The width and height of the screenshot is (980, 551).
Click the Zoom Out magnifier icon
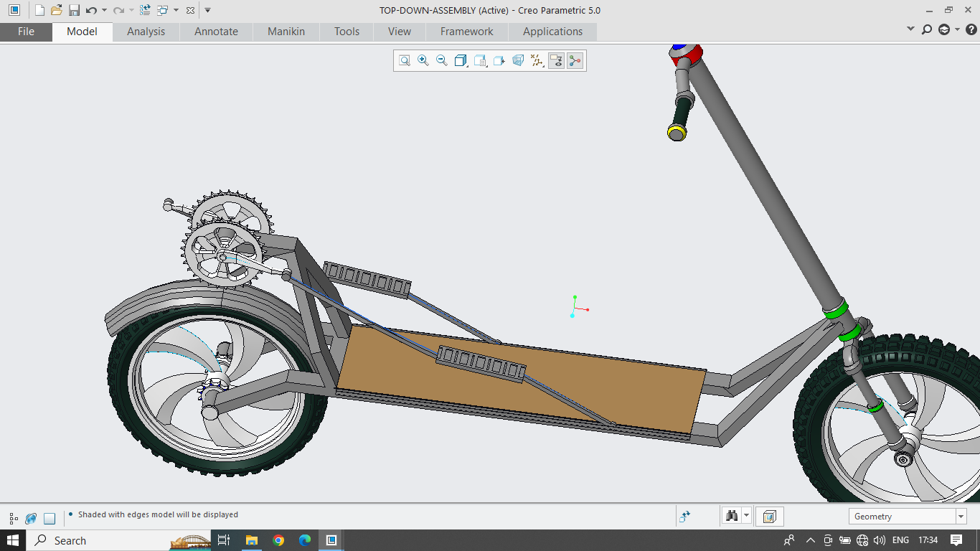[x=442, y=61]
